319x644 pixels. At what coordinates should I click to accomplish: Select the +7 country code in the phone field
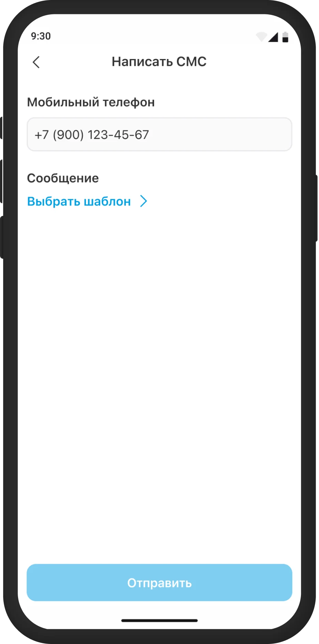42,135
